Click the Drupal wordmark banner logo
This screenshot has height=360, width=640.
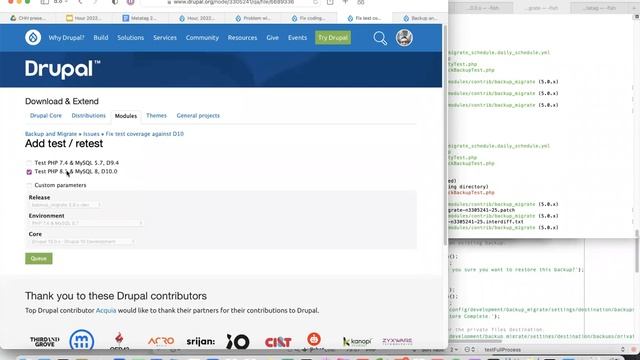(62, 69)
